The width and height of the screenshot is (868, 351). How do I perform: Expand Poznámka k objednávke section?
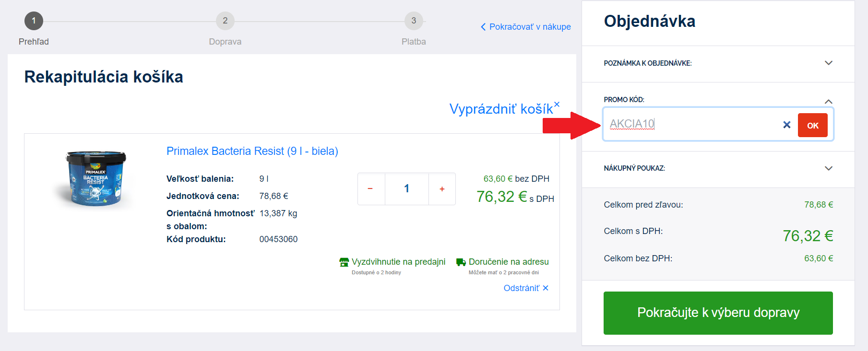828,63
